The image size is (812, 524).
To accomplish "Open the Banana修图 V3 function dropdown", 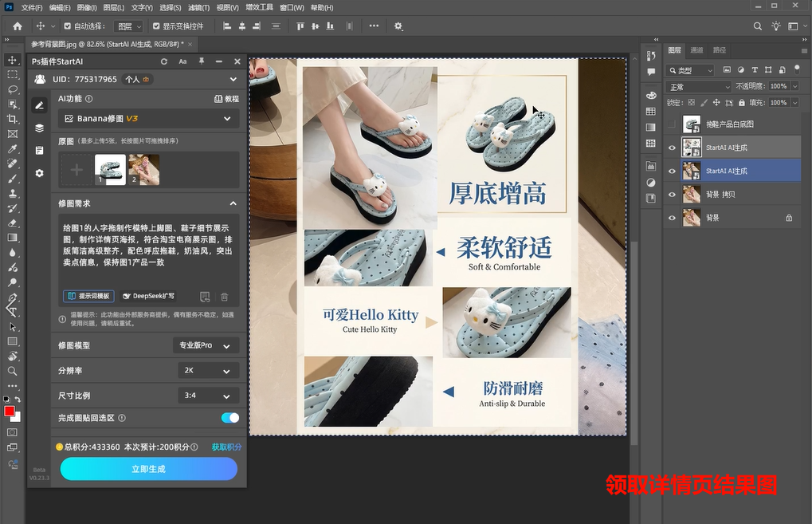I will (149, 119).
